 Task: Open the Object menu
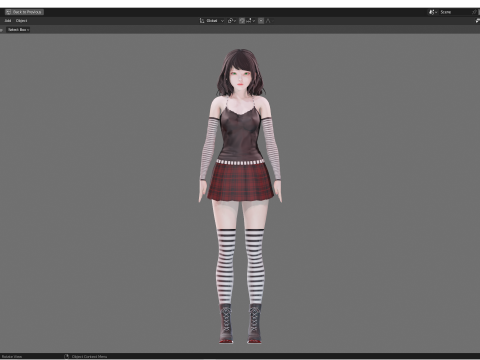click(x=21, y=21)
